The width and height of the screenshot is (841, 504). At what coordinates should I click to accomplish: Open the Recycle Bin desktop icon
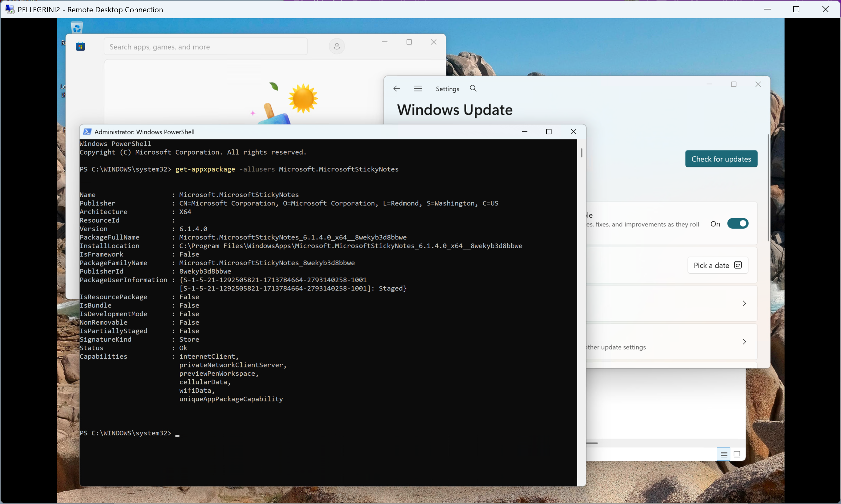point(77,27)
